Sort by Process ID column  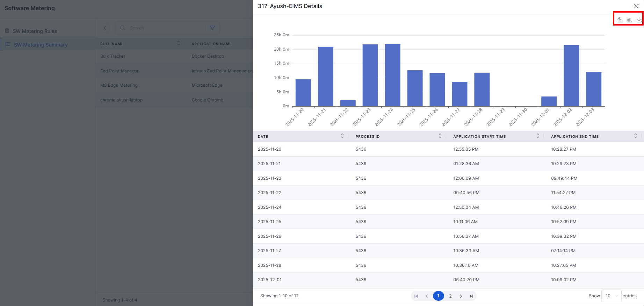coord(440,136)
